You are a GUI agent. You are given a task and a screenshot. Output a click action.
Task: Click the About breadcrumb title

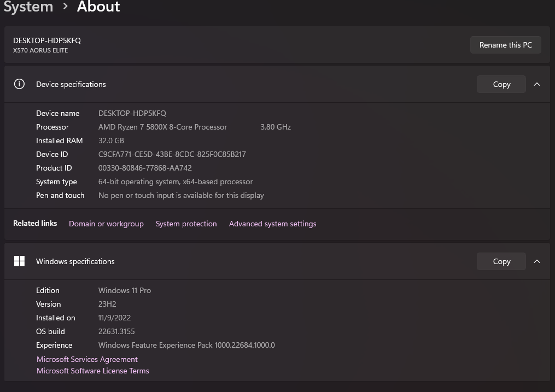tap(98, 7)
